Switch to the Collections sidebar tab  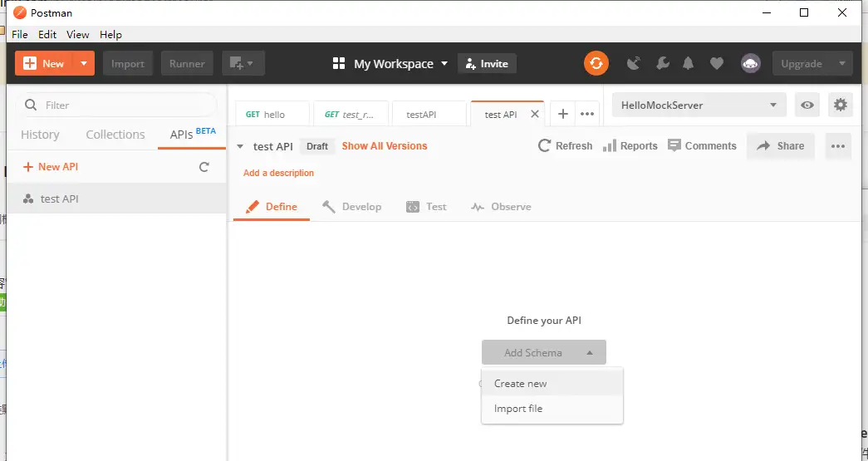(x=115, y=135)
